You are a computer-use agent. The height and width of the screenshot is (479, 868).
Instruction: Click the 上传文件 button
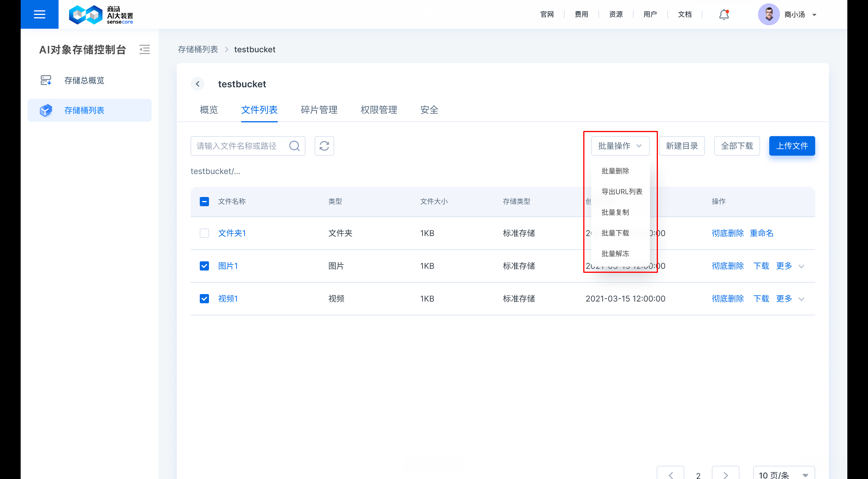click(x=792, y=146)
